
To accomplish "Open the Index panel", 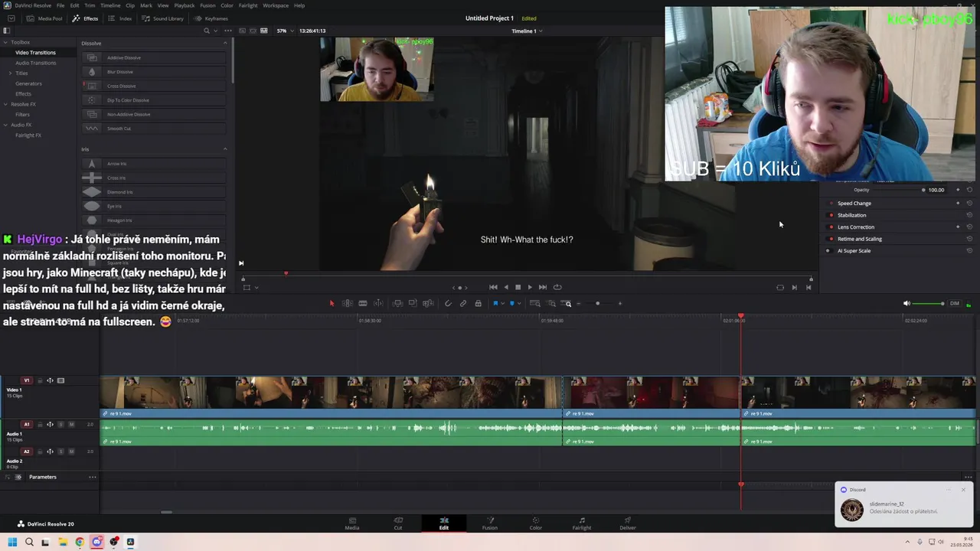I will tap(120, 18).
